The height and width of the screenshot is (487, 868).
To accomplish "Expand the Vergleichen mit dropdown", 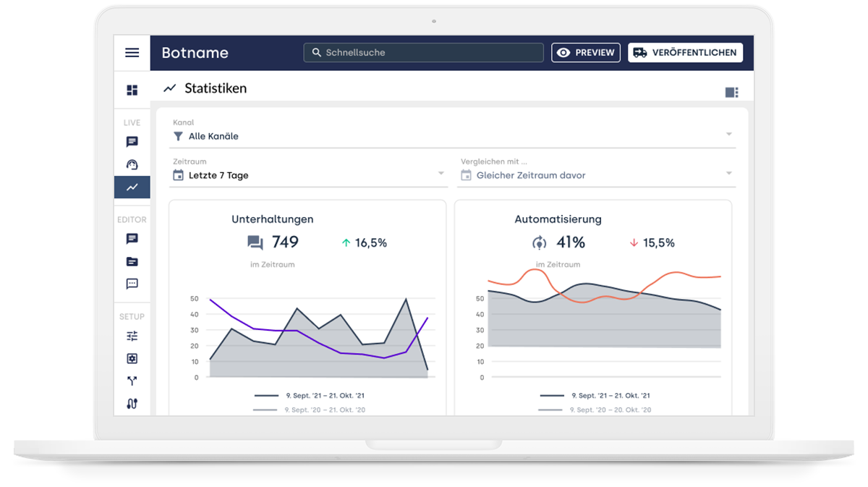I will 596,175.
